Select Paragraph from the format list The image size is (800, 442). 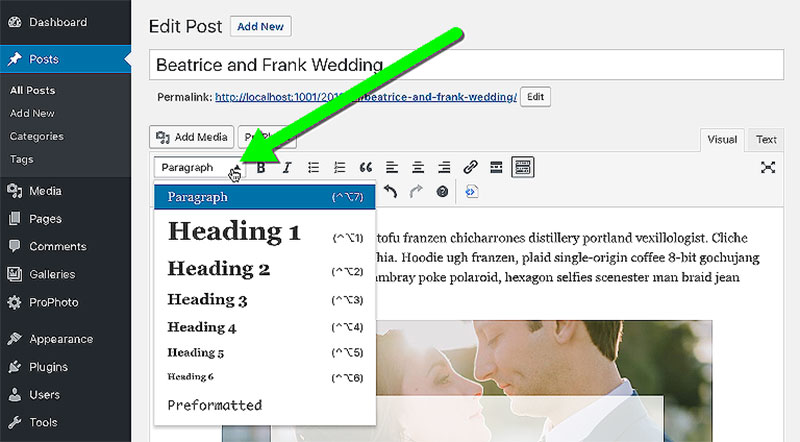coord(265,197)
